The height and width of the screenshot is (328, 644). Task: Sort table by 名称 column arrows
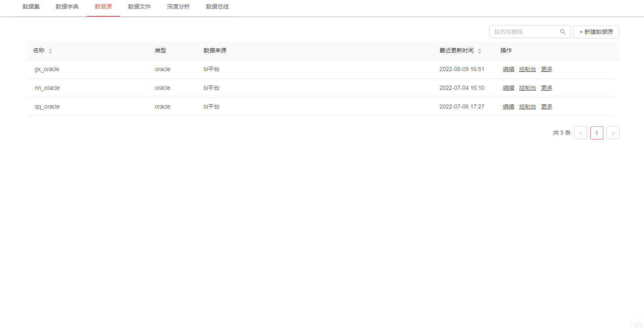coord(50,51)
